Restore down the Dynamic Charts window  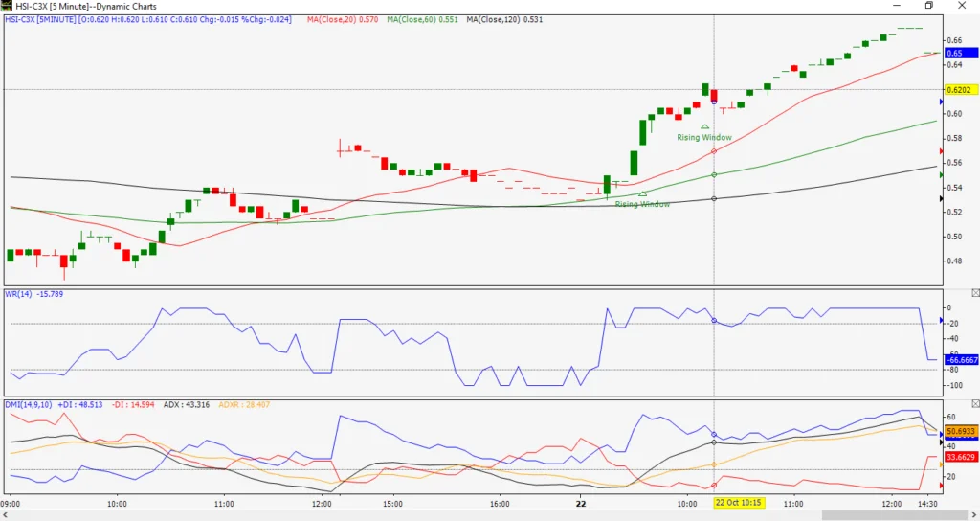click(929, 6)
